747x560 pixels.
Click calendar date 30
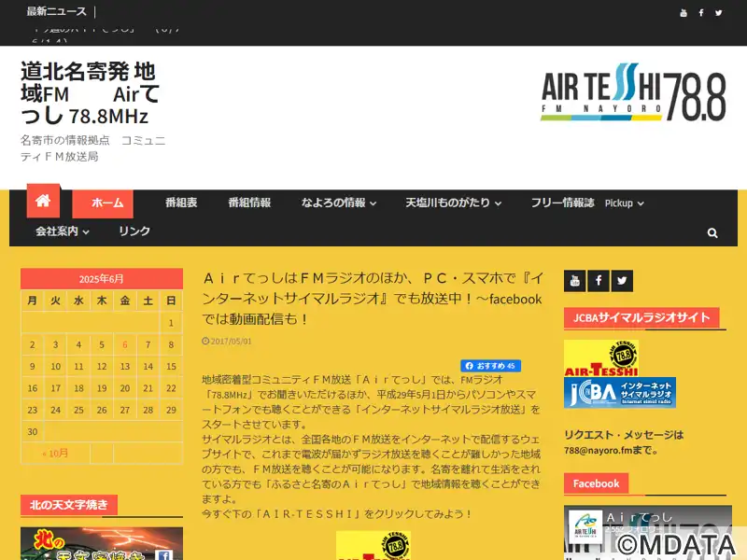click(33, 432)
